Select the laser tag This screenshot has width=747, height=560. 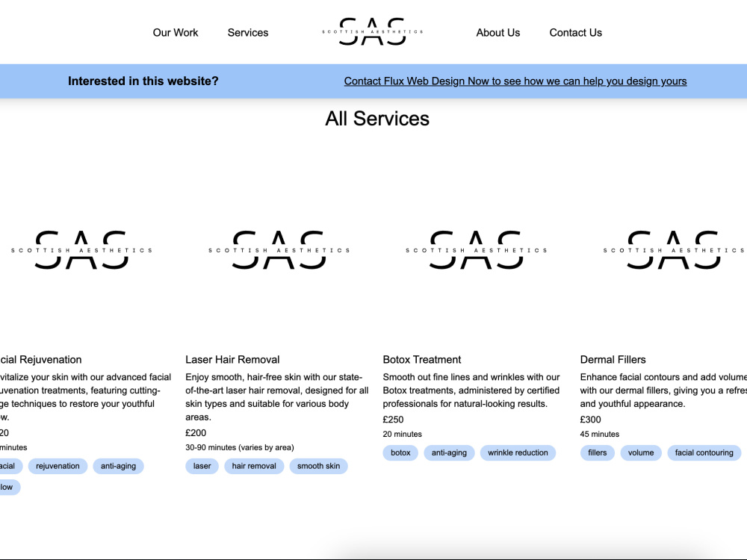coord(202,466)
